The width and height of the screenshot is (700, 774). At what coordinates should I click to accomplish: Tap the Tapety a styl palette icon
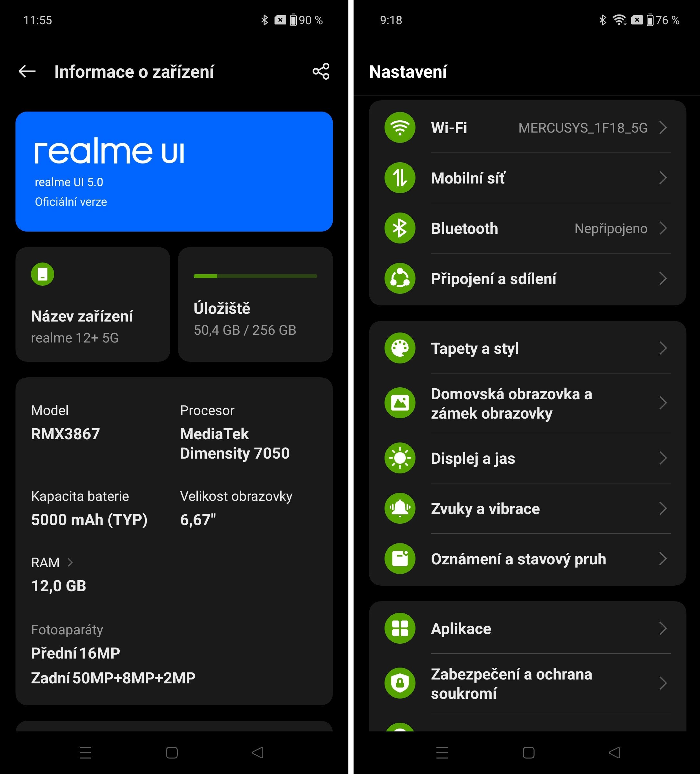[399, 348]
